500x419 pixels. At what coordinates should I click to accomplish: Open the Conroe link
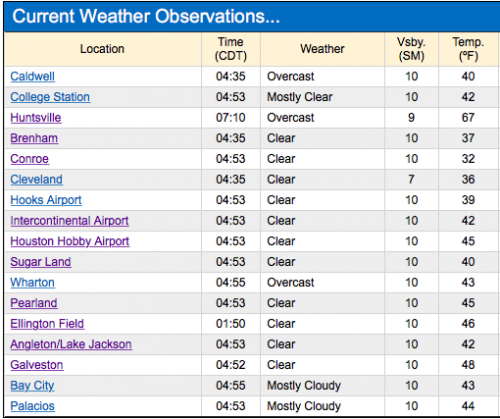[x=29, y=159]
